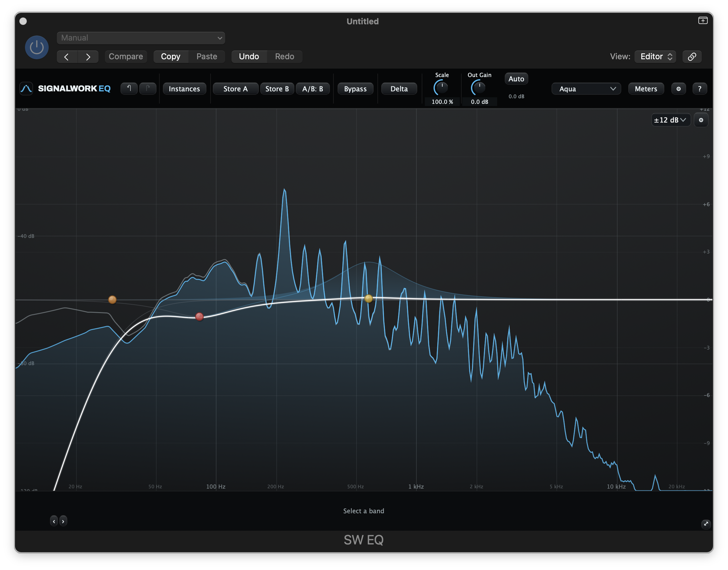Select the orange EQ band node

(113, 300)
